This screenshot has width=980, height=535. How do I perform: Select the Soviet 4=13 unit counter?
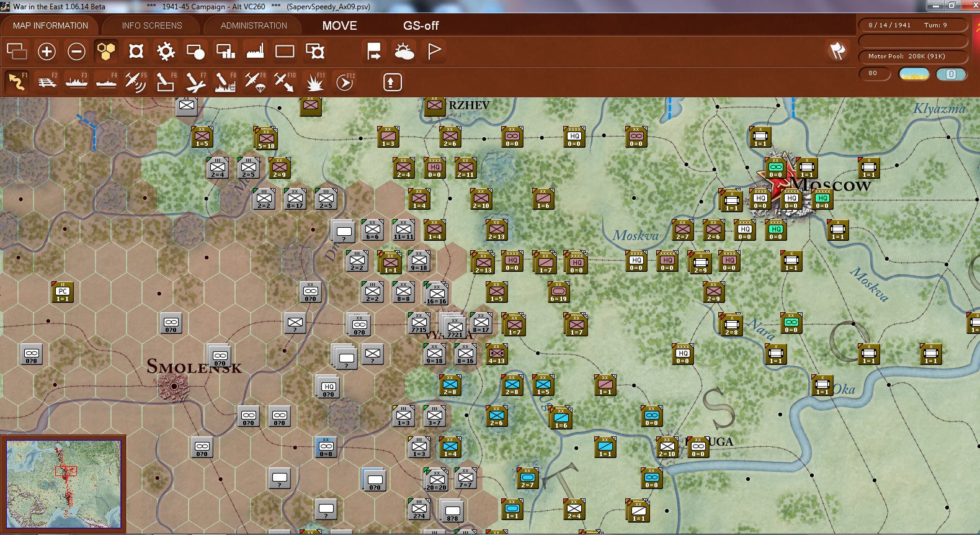pos(496,354)
